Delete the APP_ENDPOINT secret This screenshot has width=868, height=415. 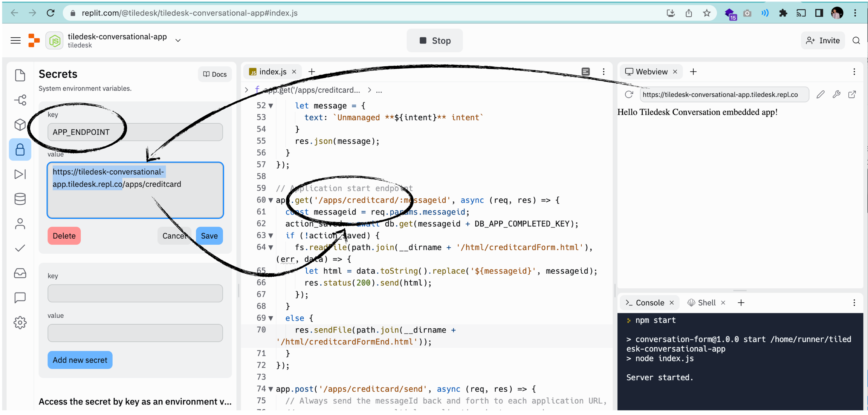[x=64, y=236]
